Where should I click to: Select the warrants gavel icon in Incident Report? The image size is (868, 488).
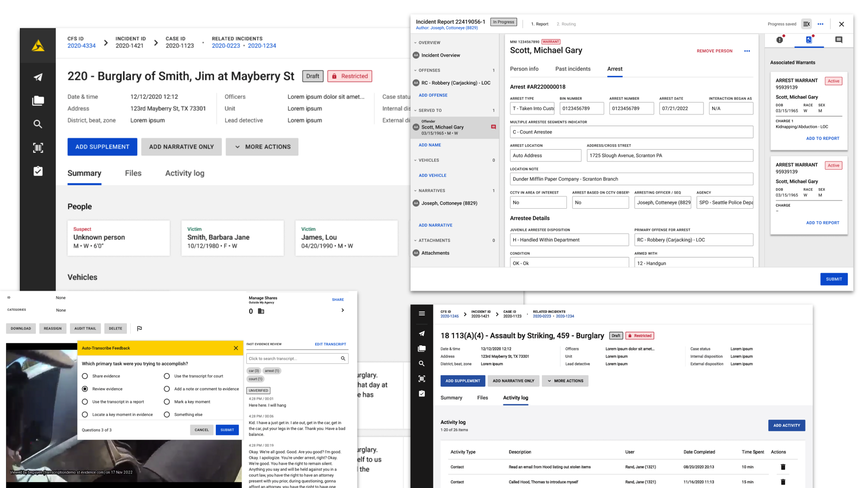pyautogui.click(x=809, y=40)
